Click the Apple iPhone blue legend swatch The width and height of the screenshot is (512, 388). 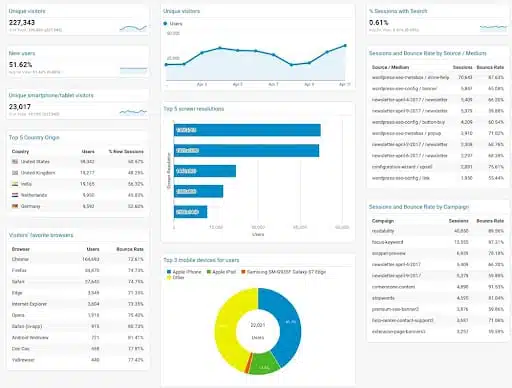[169, 272]
